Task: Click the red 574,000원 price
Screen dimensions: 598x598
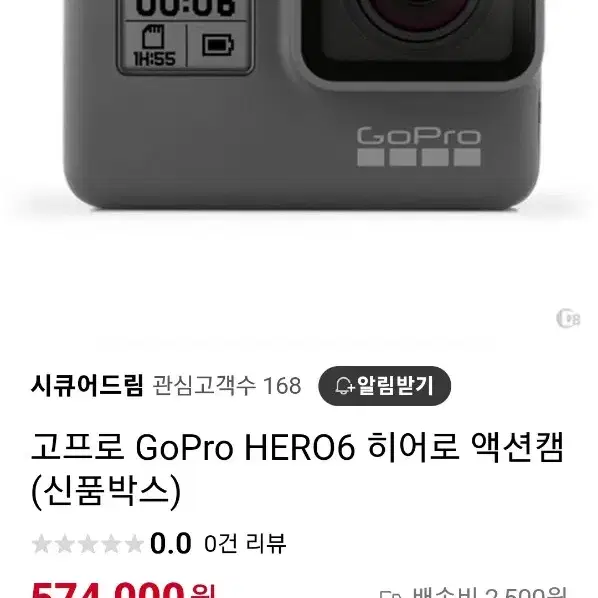Action: coord(123,589)
